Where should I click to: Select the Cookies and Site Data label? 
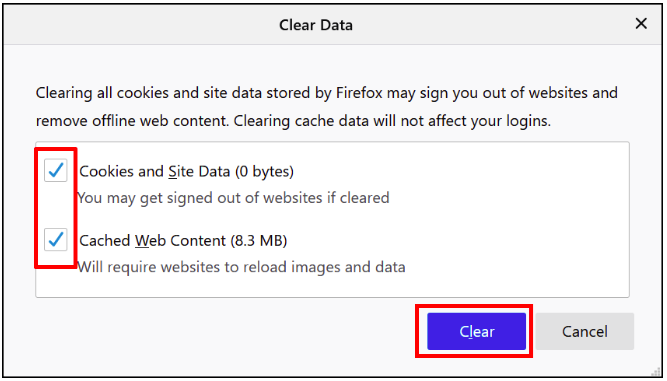pyautogui.click(x=186, y=171)
